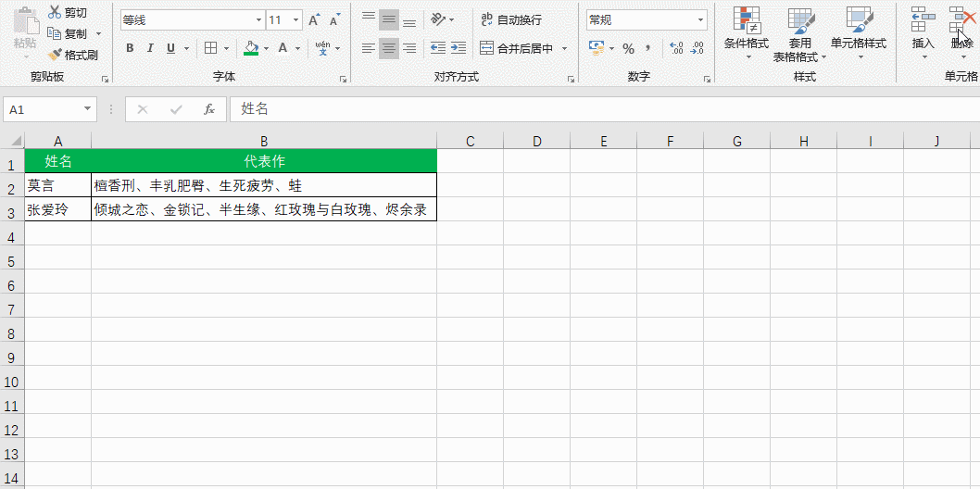Click the text Orientation icon
The width and height of the screenshot is (980, 489).
coord(438,20)
